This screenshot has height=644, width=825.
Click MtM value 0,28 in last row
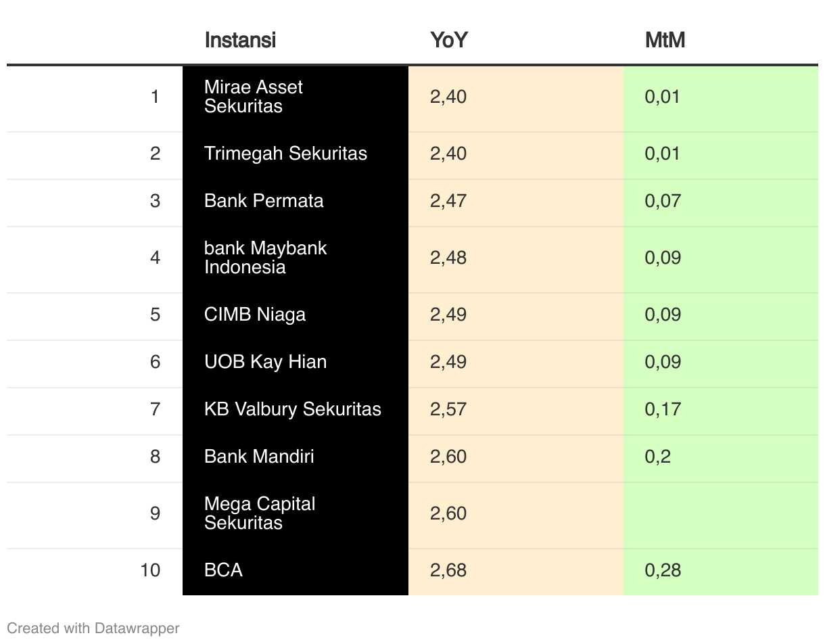(663, 570)
